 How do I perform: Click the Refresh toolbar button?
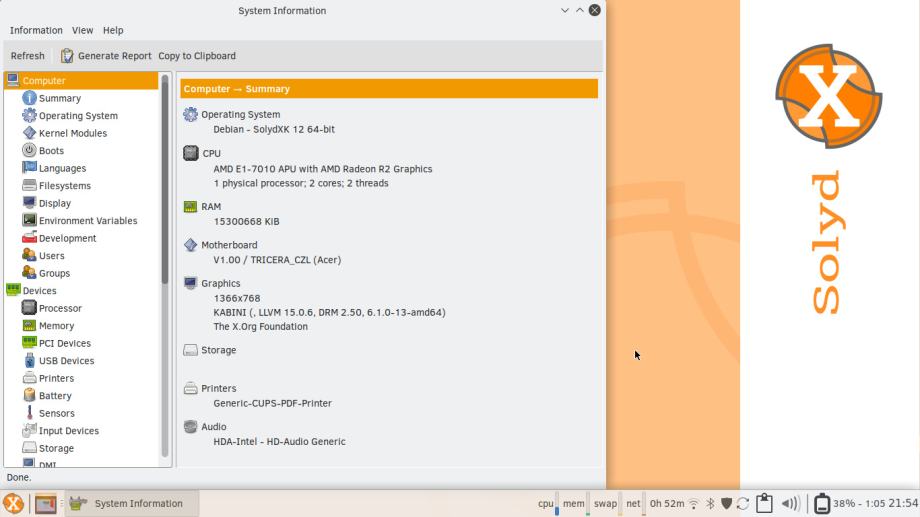[28, 56]
